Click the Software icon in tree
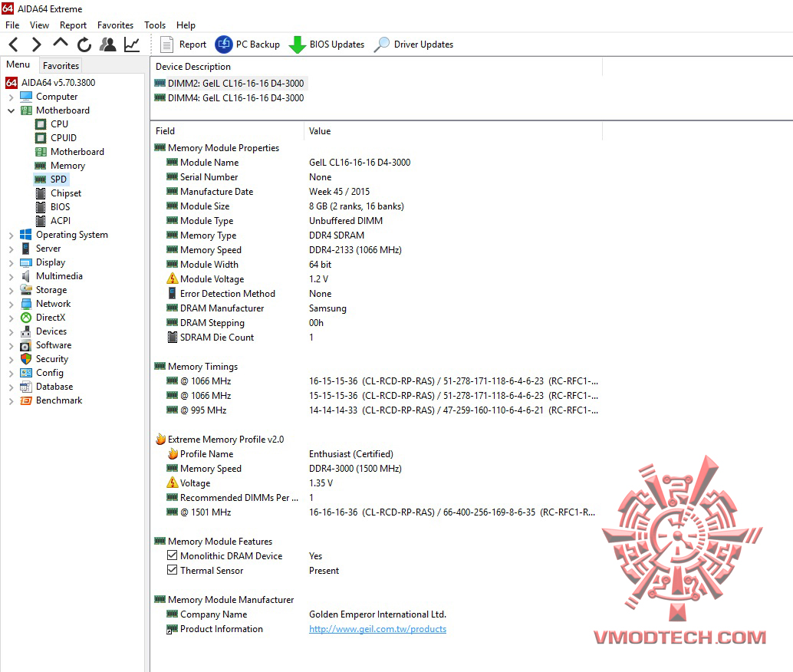793x672 pixels. coord(26,345)
